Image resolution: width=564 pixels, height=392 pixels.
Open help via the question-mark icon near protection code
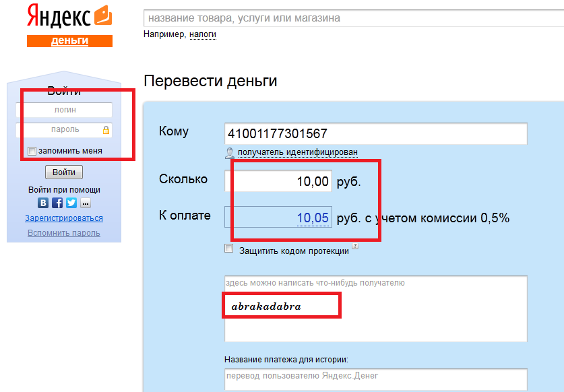[x=354, y=246]
